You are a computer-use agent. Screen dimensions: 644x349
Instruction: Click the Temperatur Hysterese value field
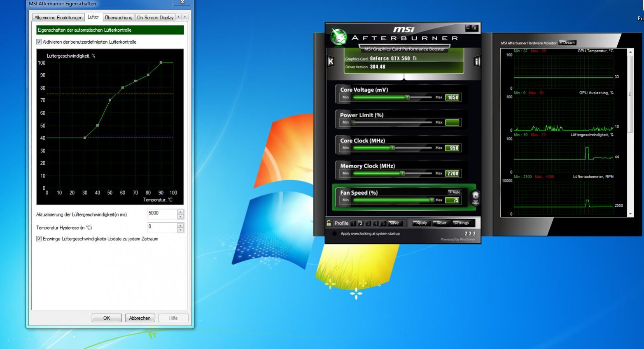click(x=163, y=227)
